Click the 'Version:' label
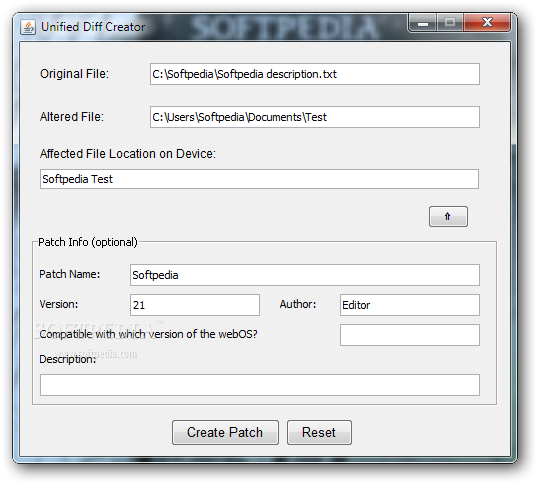 pos(59,304)
